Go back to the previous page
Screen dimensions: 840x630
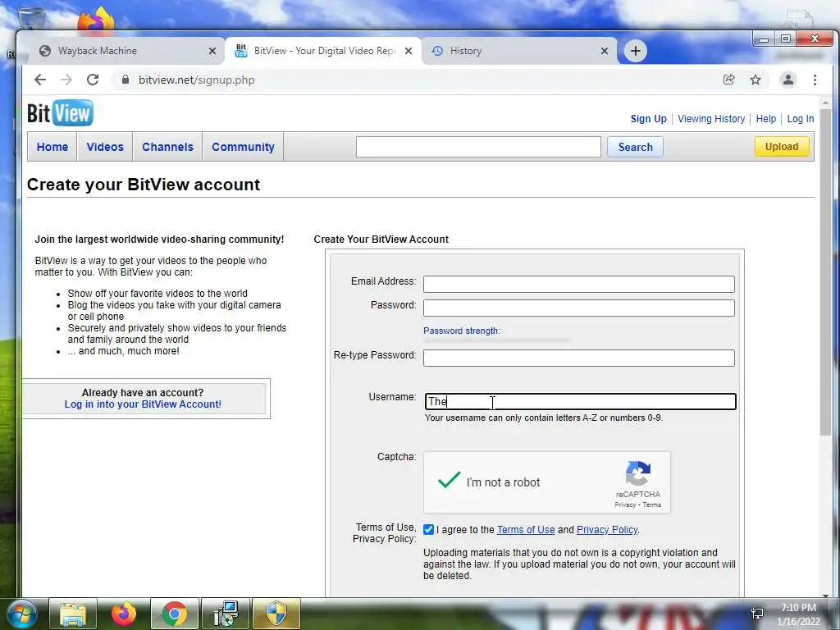click(x=40, y=80)
